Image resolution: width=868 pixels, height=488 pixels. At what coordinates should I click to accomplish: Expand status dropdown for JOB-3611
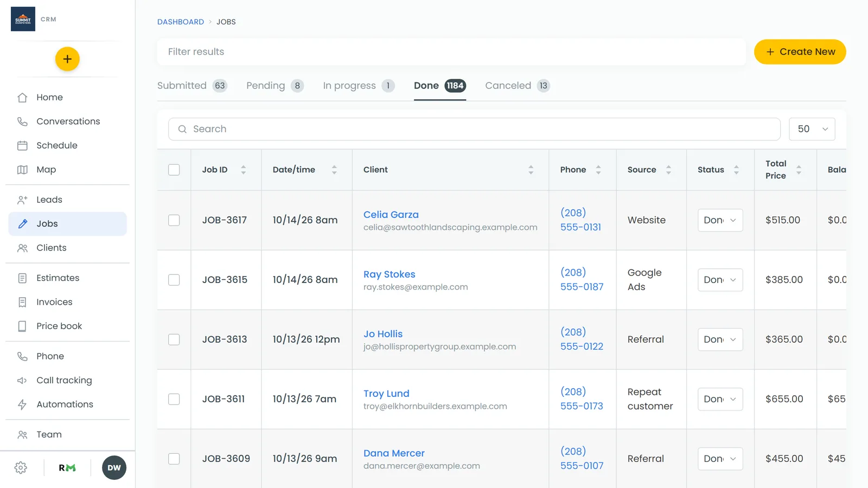click(720, 399)
